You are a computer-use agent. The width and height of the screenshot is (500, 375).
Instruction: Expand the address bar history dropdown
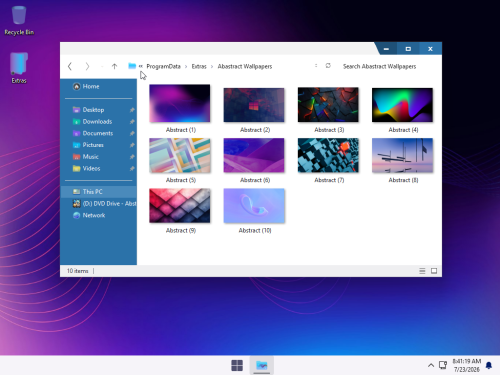[316, 66]
